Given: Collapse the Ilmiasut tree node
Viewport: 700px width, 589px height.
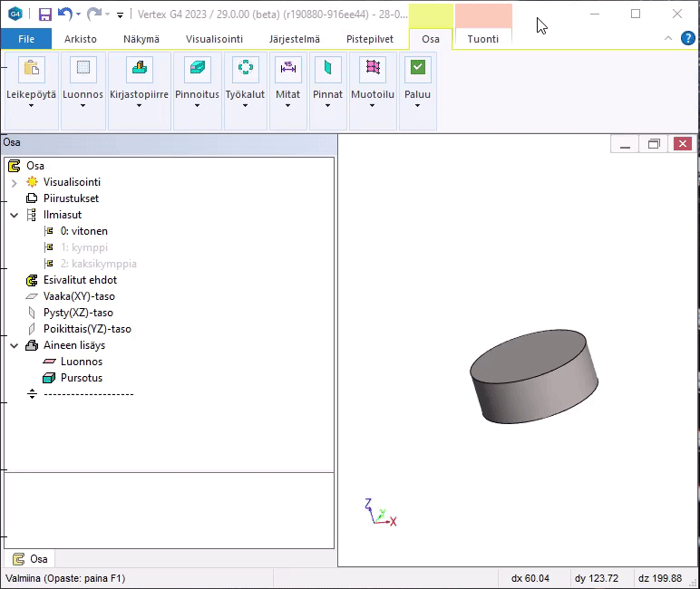Looking at the screenshot, I should (x=15, y=215).
